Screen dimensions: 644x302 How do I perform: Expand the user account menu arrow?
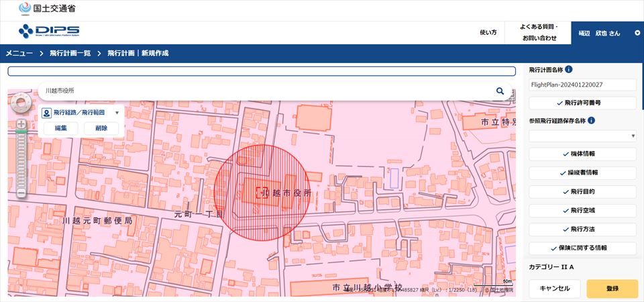point(637,32)
